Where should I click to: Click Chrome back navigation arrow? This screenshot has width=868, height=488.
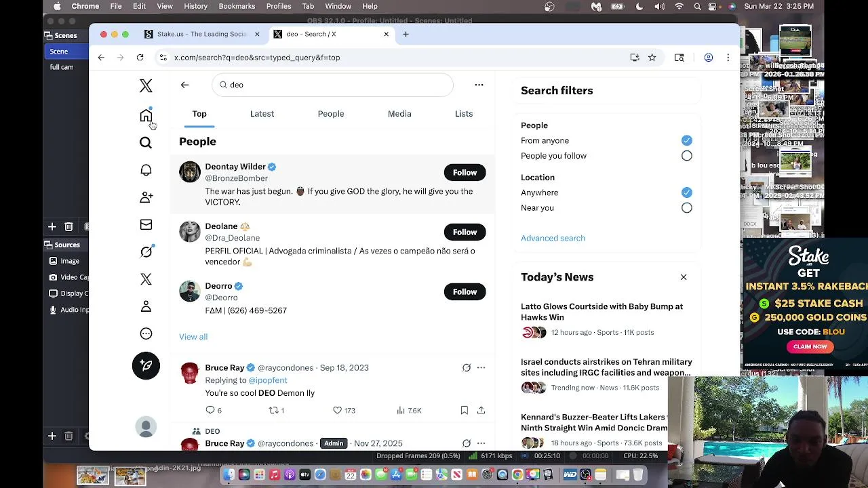pos(101,58)
